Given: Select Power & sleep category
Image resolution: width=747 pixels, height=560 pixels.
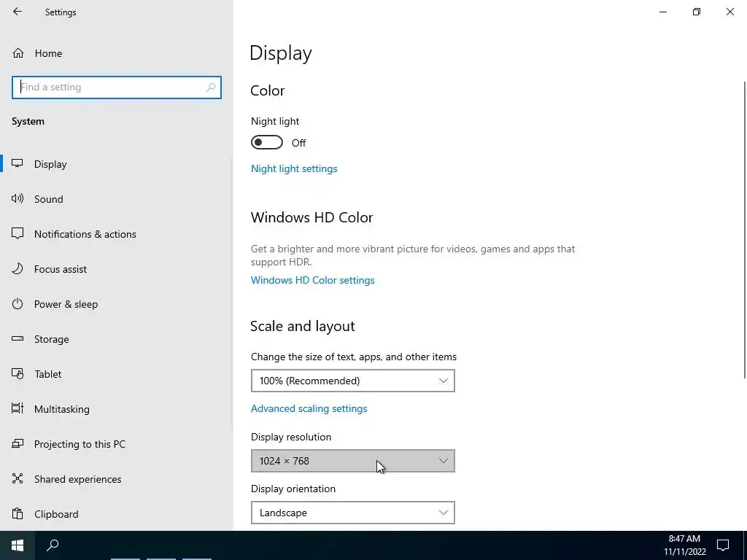Looking at the screenshot, I should tap(66, 304).
